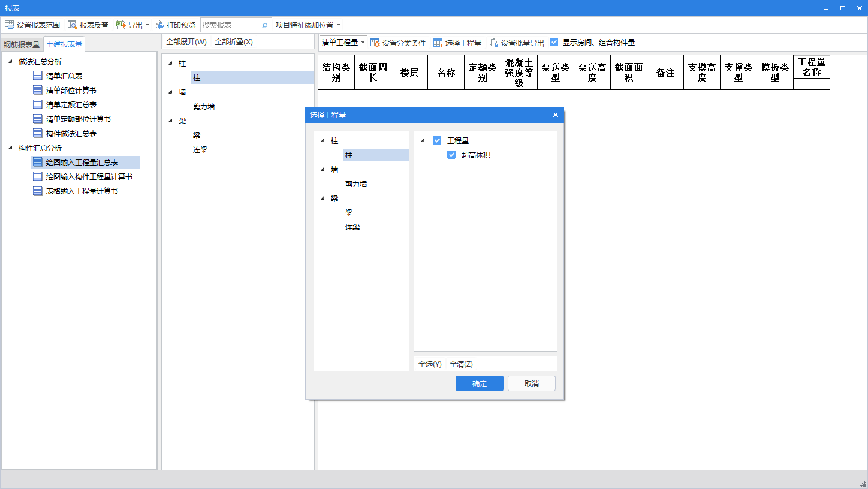Click the 导出 export icon
Screen dimensions: 868x489
point(120,25)
